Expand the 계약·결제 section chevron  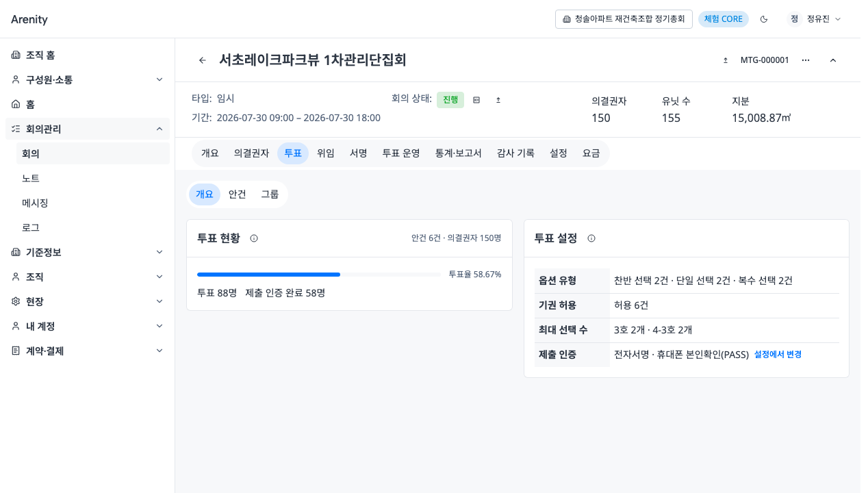pyautogui.click(x=159, y=351)
